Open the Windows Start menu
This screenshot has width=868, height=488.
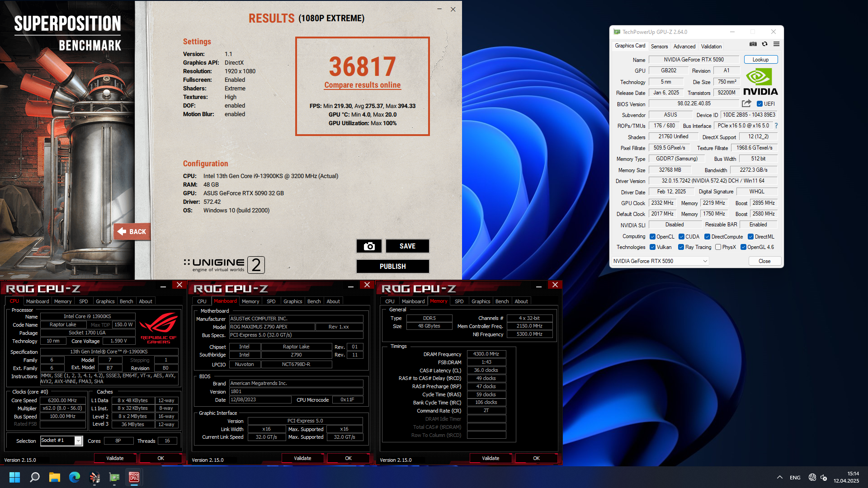(x=14, y=477)
